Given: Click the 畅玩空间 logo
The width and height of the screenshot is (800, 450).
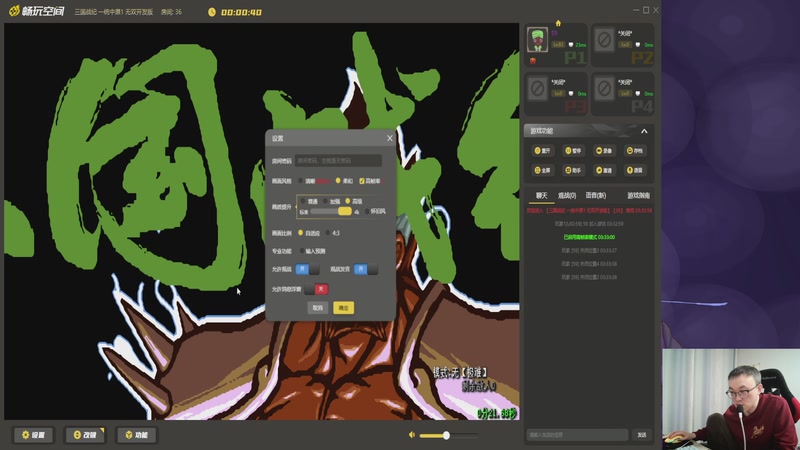Looking at the screenshot, I should (37, 11).
